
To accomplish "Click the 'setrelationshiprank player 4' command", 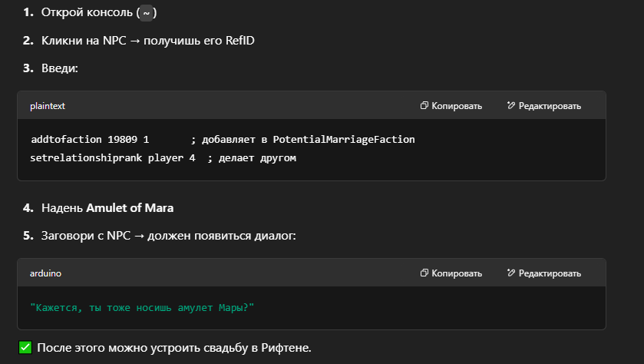I will (x=113, y=158).
